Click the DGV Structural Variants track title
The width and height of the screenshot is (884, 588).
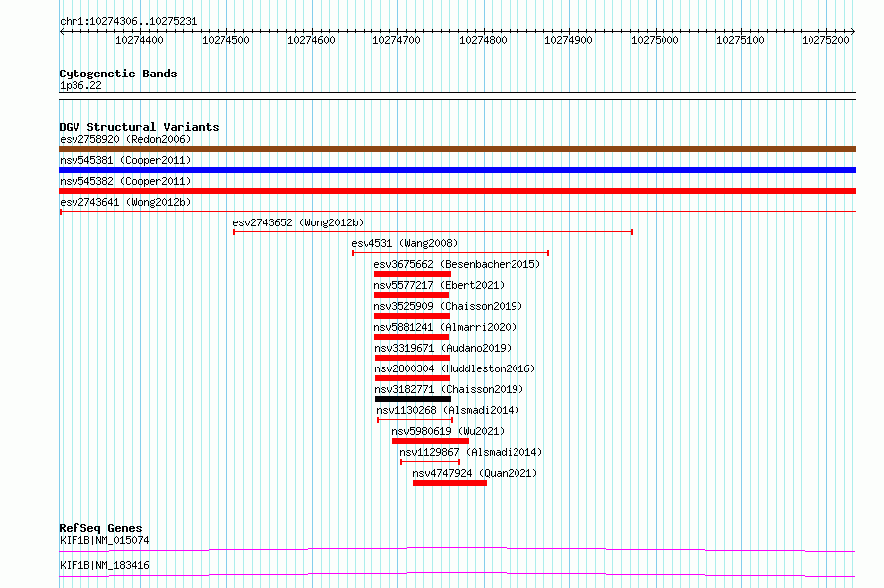(x=139, y=127)
